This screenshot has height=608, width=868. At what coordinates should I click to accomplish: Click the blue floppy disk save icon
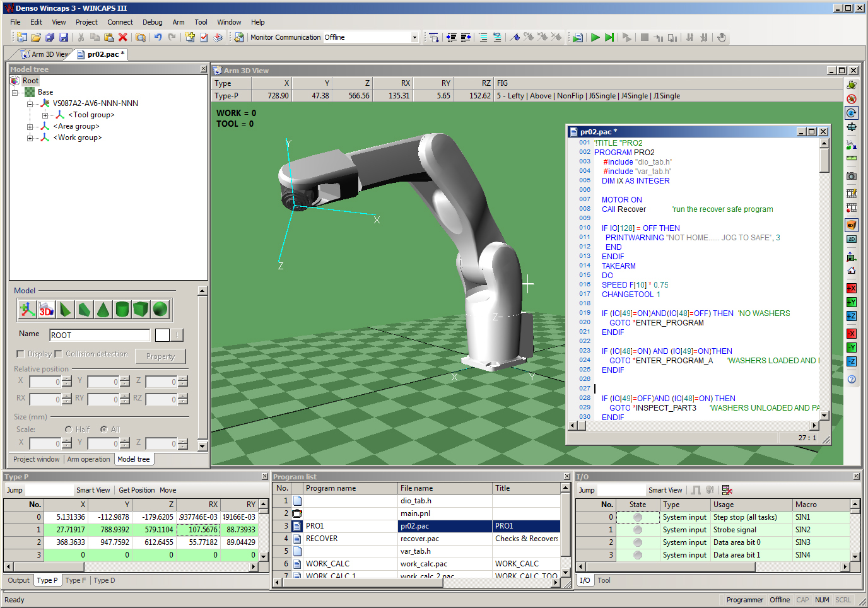[64, 37]
